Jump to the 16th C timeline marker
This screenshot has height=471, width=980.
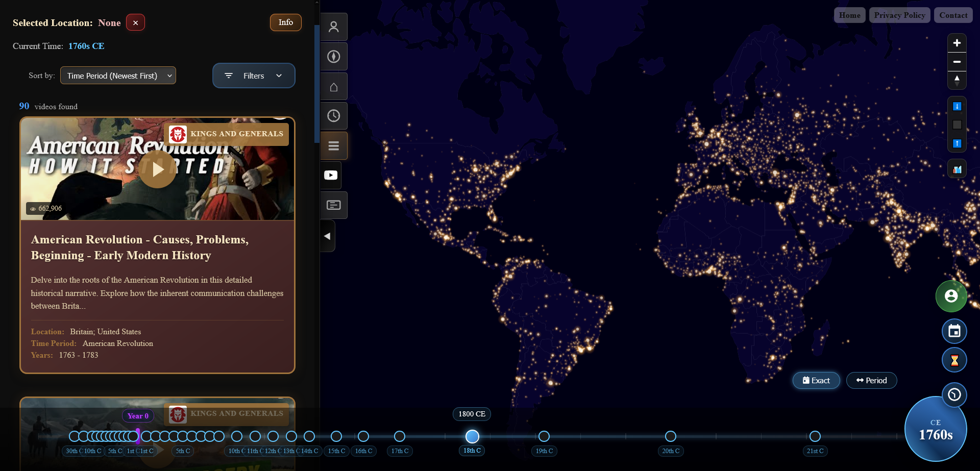pos(363,436)
